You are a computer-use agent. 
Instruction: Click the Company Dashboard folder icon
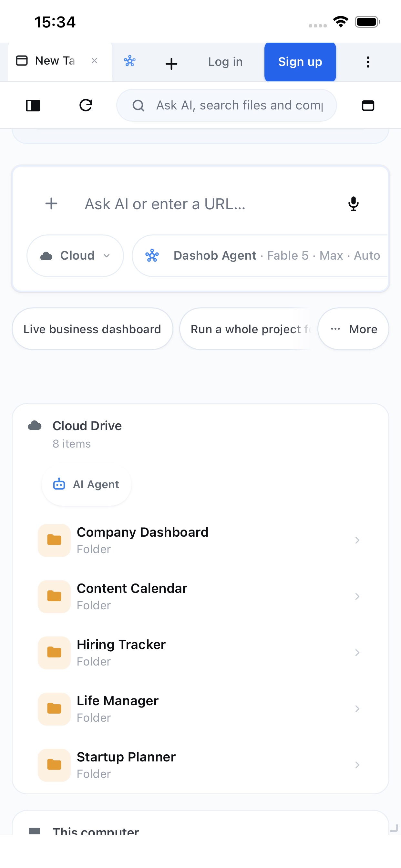point(54,540)
